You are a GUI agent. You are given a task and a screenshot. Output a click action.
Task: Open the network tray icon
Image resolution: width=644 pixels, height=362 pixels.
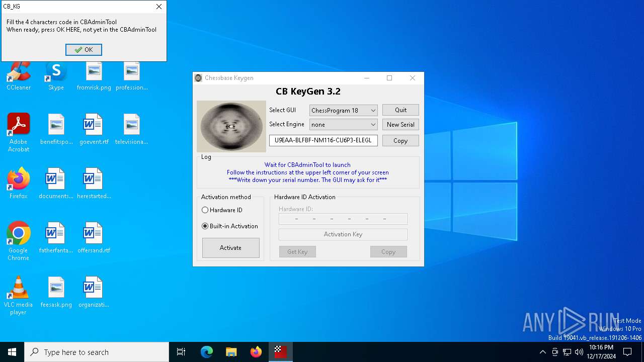pyautogui.click(x=567, y=352)
